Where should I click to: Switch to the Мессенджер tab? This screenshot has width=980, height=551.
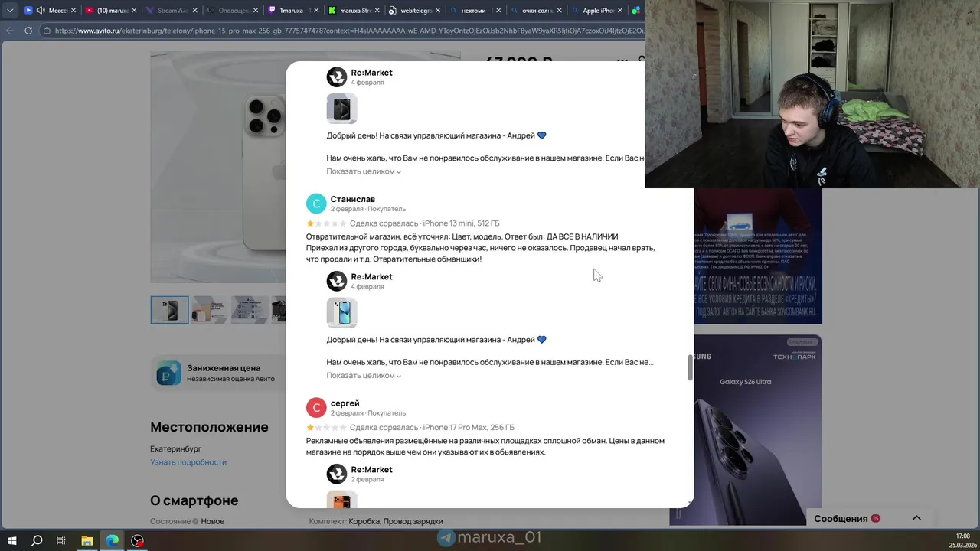click(50, 11)
